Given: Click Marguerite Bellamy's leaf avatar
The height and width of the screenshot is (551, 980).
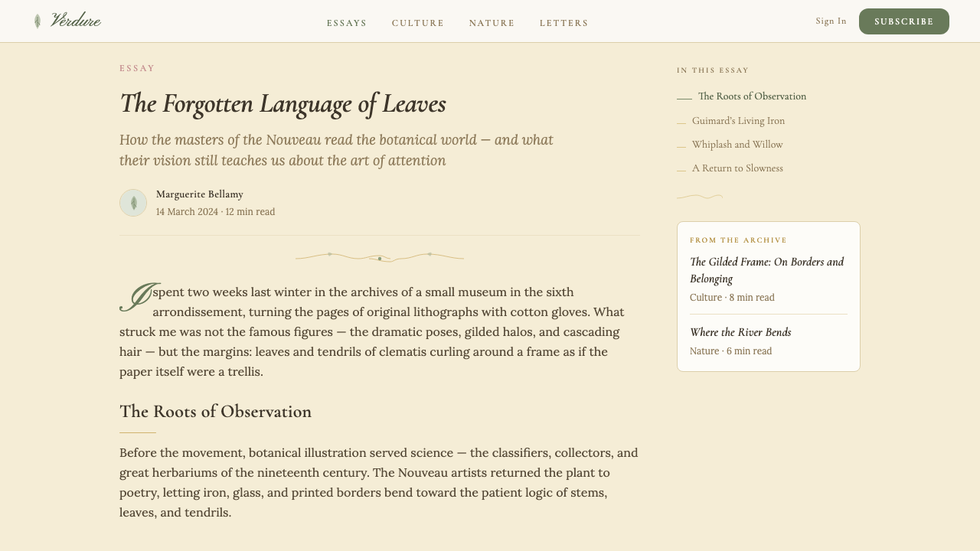Looking at the screenshot, I should point(133,203).
